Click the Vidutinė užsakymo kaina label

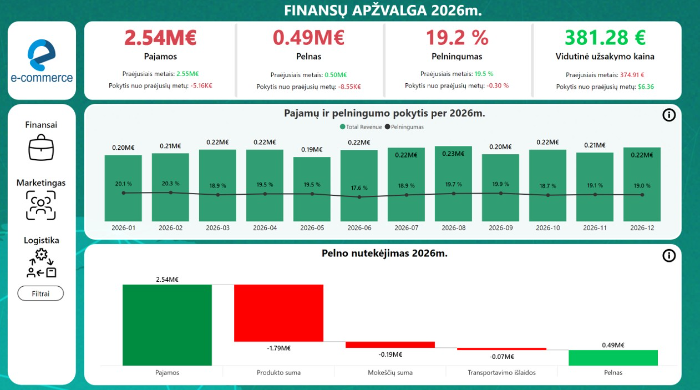pyautogui.click(x=605, y=57)
